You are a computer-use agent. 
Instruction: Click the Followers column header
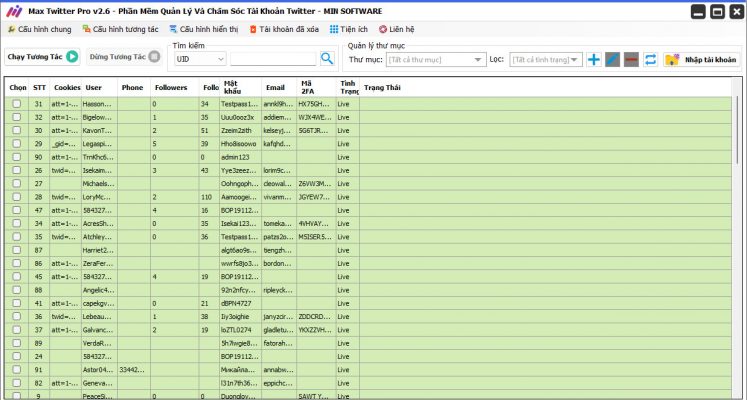(x=175, y=88)
